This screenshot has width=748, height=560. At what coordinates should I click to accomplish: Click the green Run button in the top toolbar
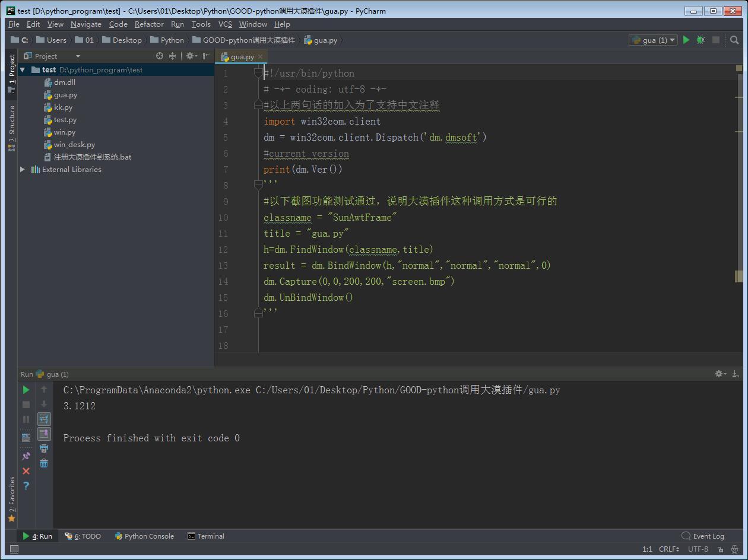pyautogui.click(x=686, y=40)
